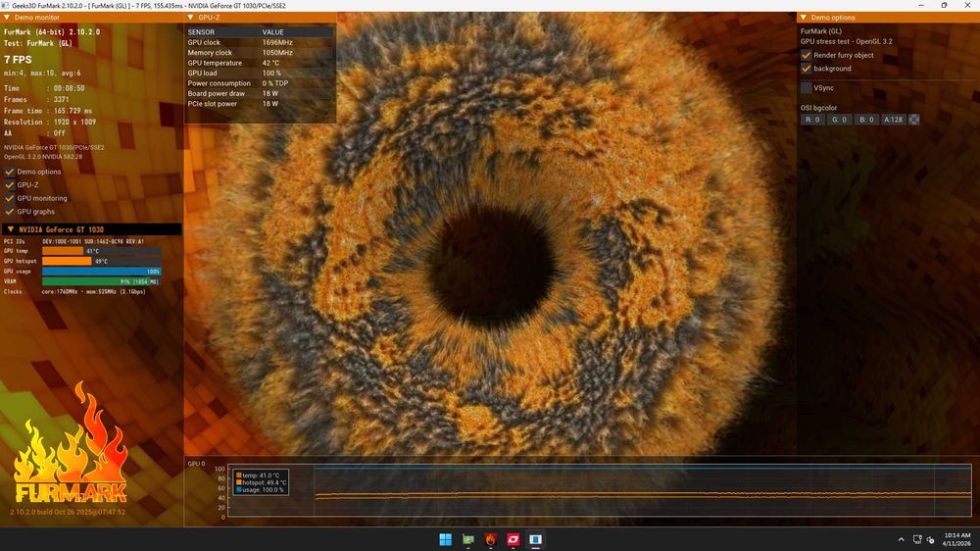The height and width of the screenshot is (551, 980).
Task: Select the GPU clock row
Action: pyautogui.click(x=260, y=42)
